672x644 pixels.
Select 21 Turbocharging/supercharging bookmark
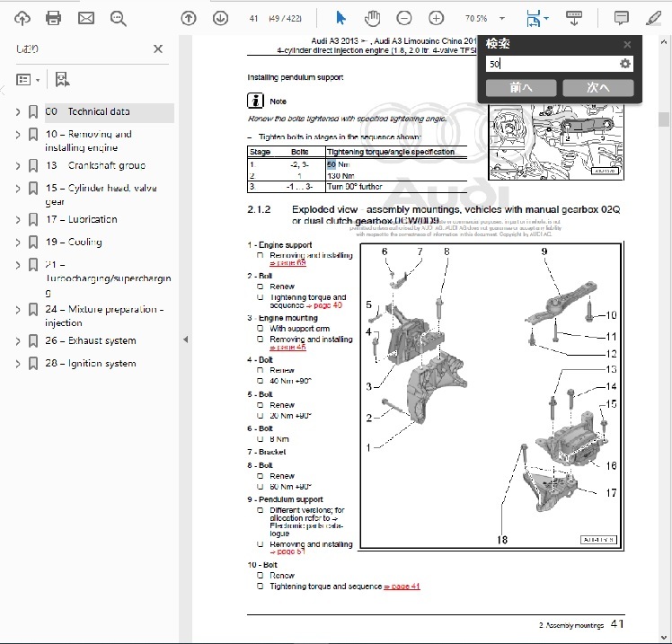point(108,278)
